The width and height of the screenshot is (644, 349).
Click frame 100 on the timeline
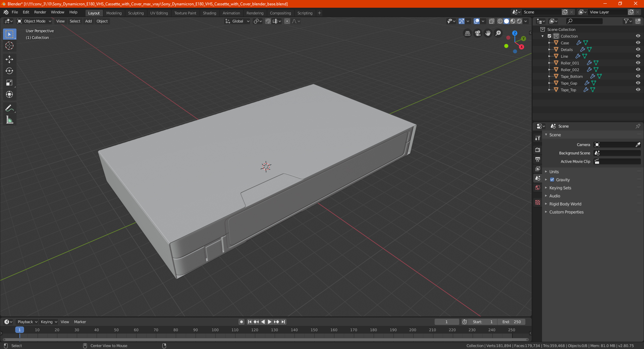click(215, 330)
